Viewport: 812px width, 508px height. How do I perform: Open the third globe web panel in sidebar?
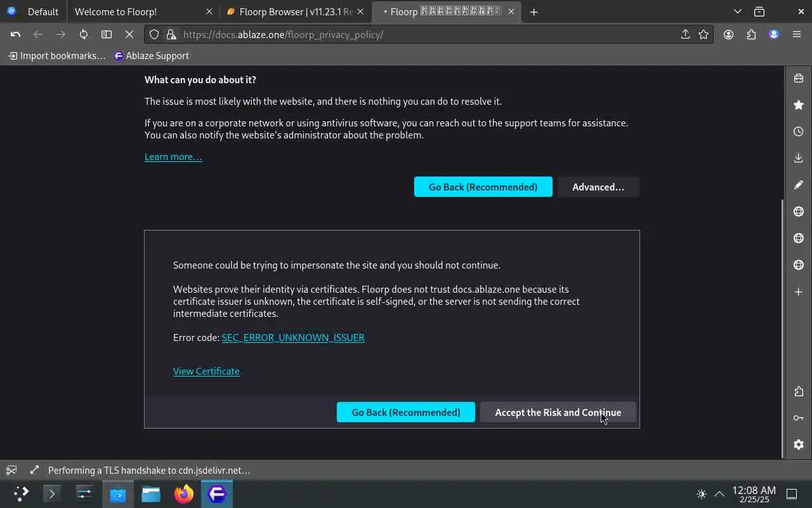pos(799,265)
